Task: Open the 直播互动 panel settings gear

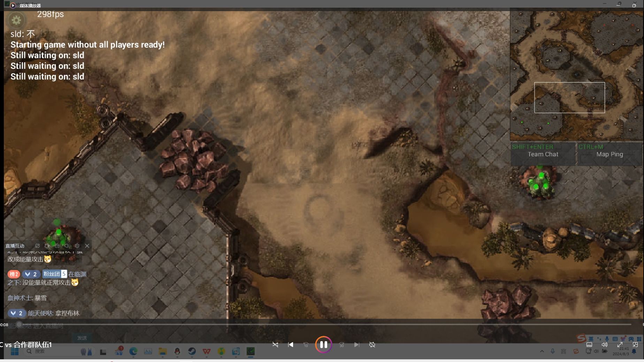Action: (x=77, y=246)
